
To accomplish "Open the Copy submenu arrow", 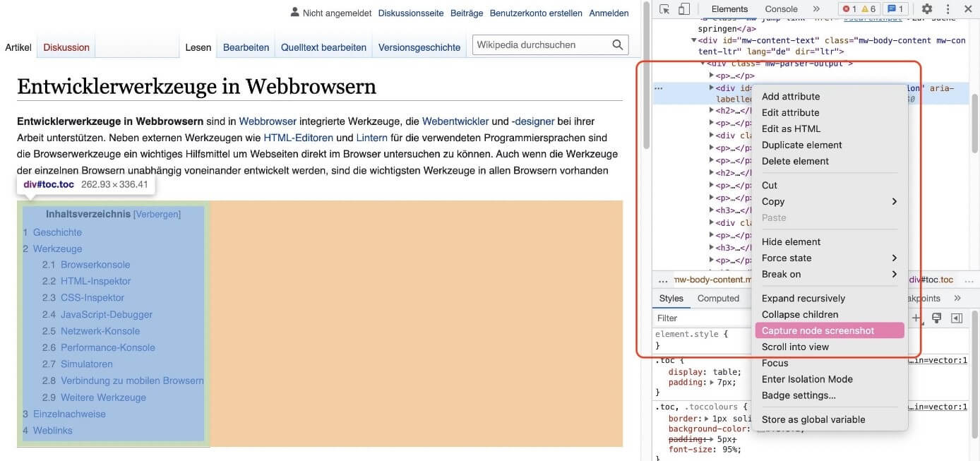I will coord(895,202).
